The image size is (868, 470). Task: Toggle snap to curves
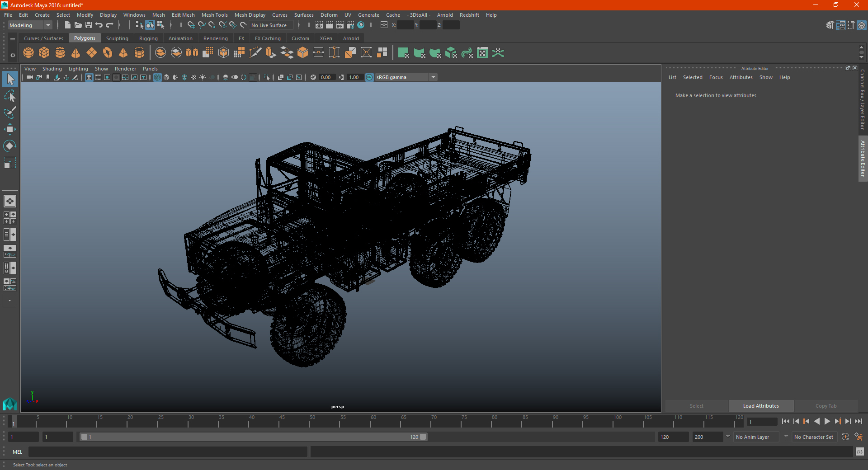[202, 25]
